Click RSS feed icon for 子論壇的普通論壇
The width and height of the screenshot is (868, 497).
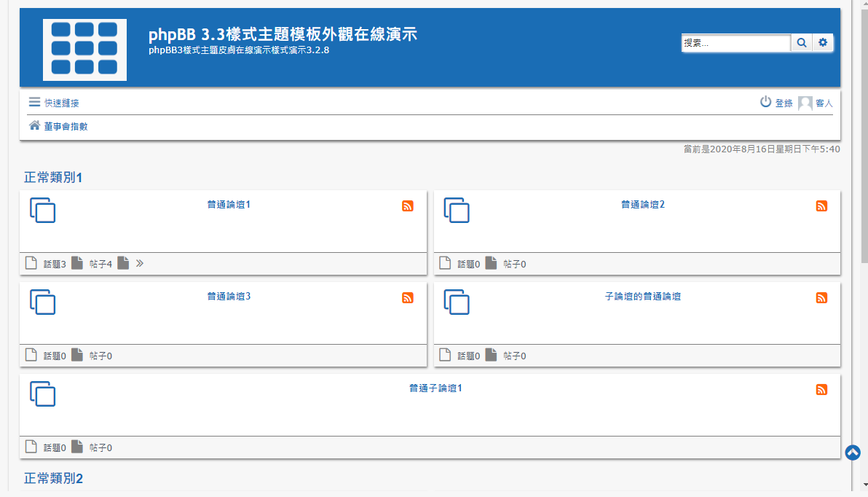tap(821, 298)
